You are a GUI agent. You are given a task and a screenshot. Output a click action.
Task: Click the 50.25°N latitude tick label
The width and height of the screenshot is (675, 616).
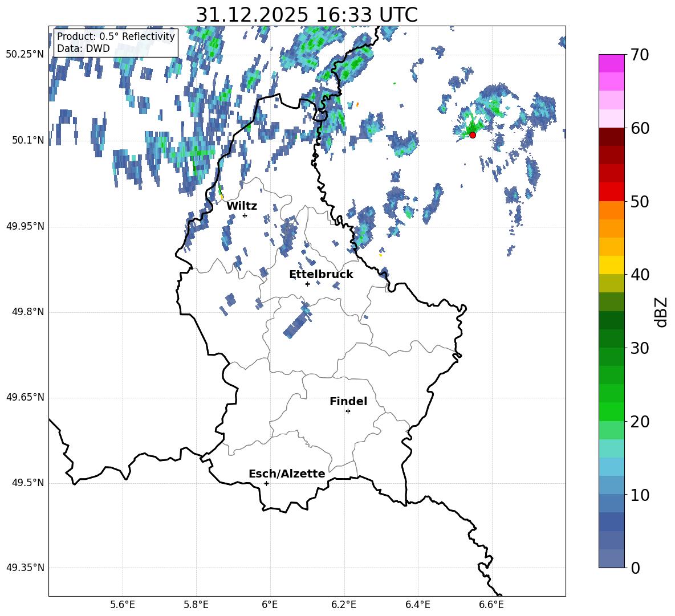coord(25,55)
